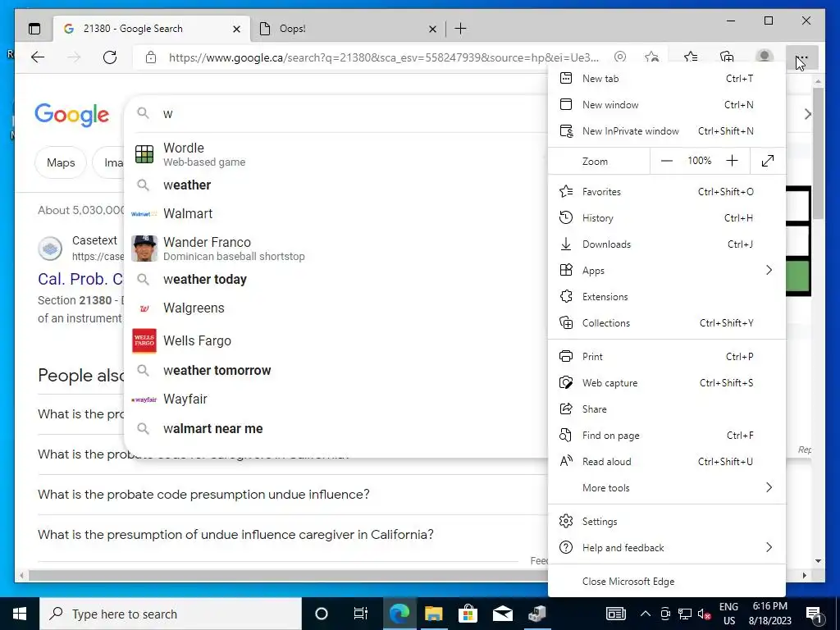
Task: Select Walmart suggestion
Action: [336, 213]
